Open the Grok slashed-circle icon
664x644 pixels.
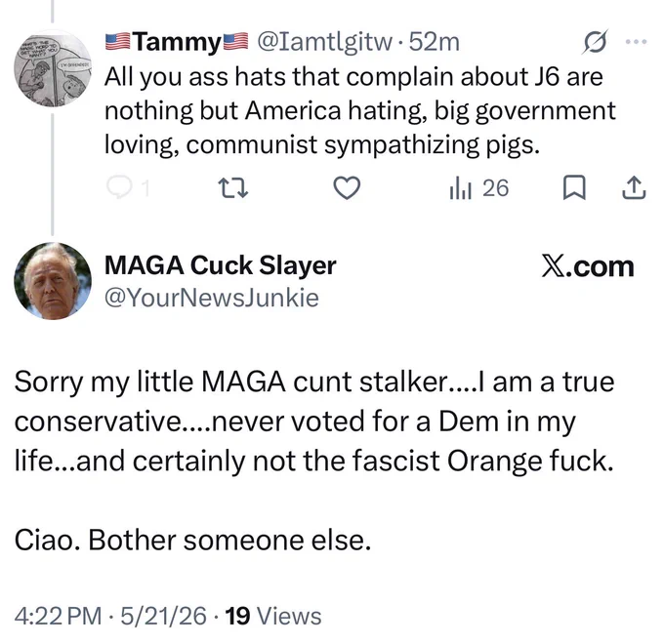pyautogui.click(x=595, y=42)
